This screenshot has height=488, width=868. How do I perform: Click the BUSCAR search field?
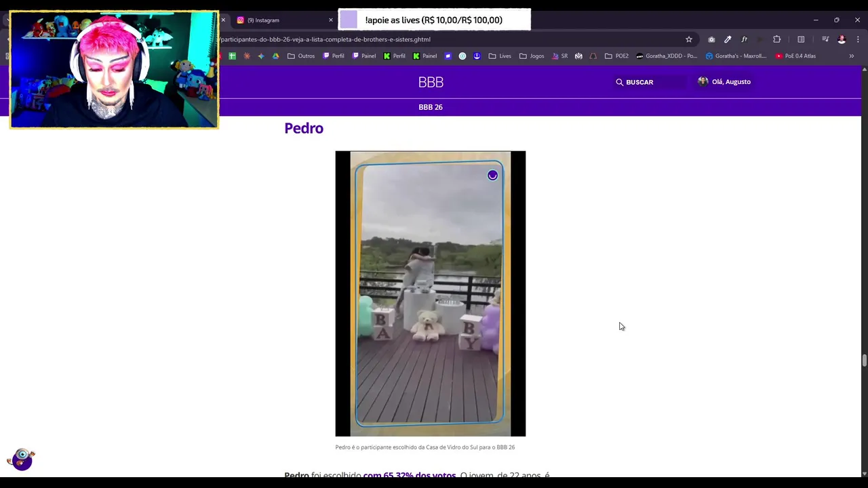click(649, 82)
